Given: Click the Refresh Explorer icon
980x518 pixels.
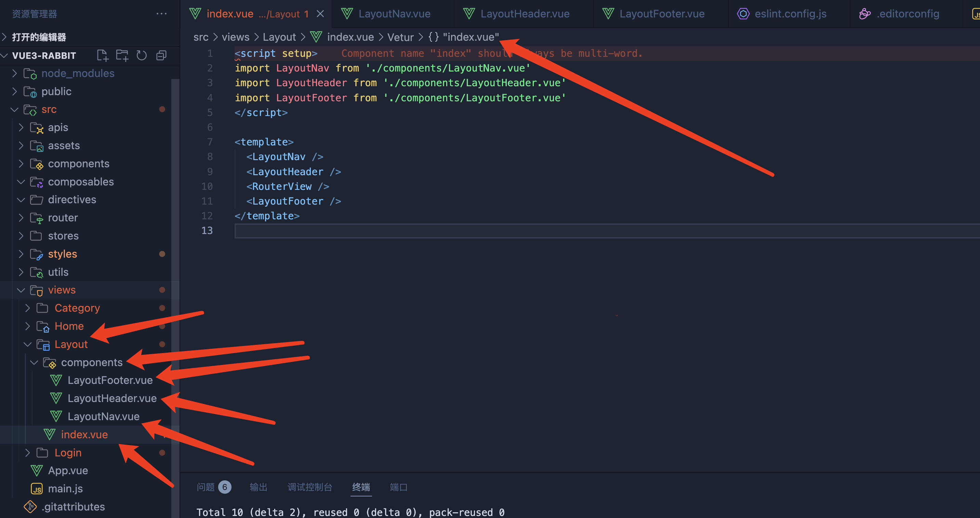Looking at the screenshot, I should 142,55.
